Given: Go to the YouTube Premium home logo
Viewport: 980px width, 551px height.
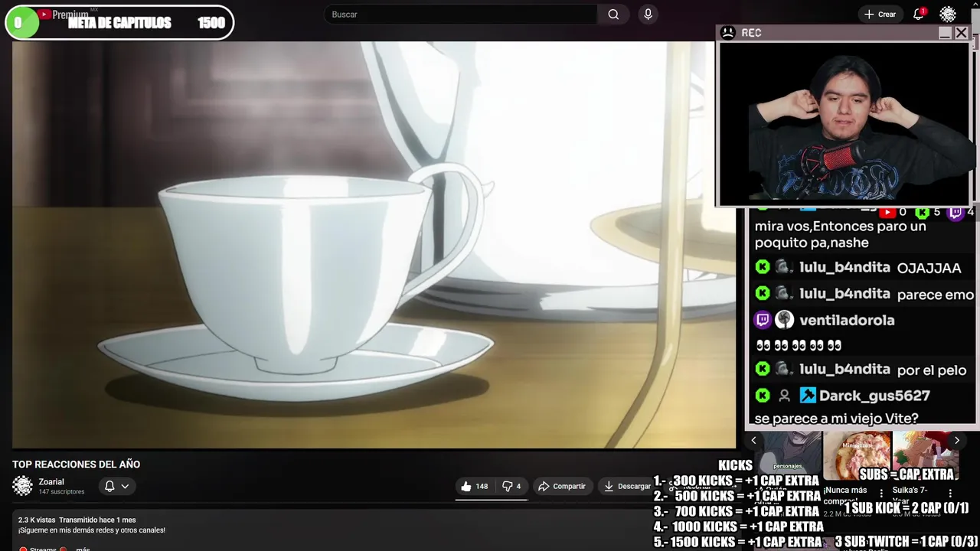Looking at the screenshot, I should [63, 15].
